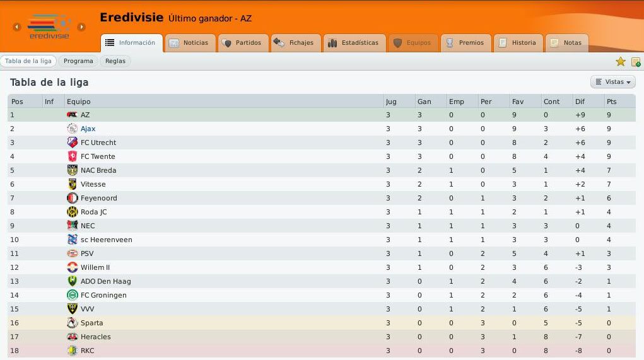
Task: Click the Eredivisie league logo
Action: click(x=49, y=26)
